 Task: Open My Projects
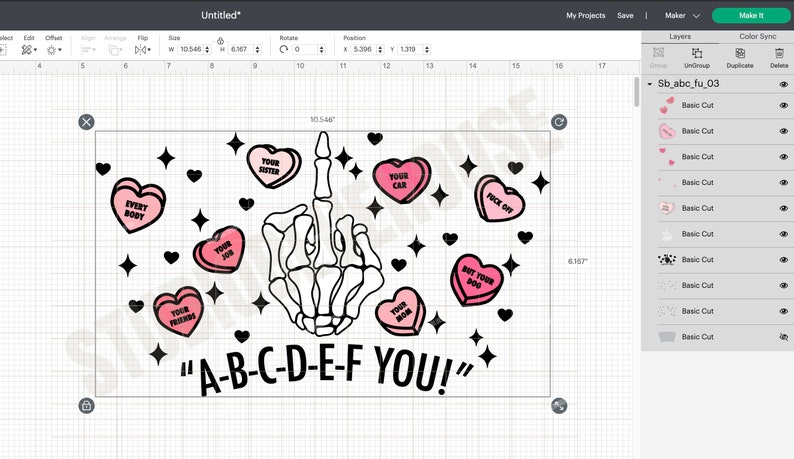click(x=585, y=15)
